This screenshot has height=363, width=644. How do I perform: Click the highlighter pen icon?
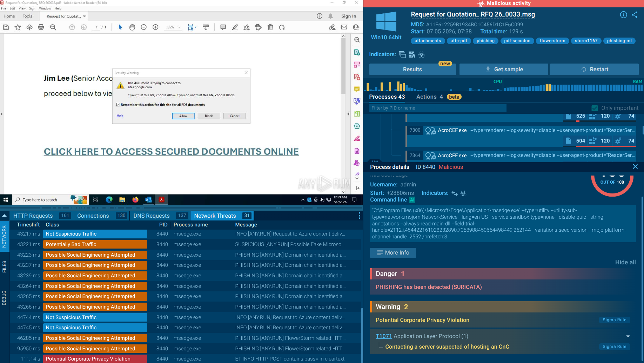pos(235,27)
